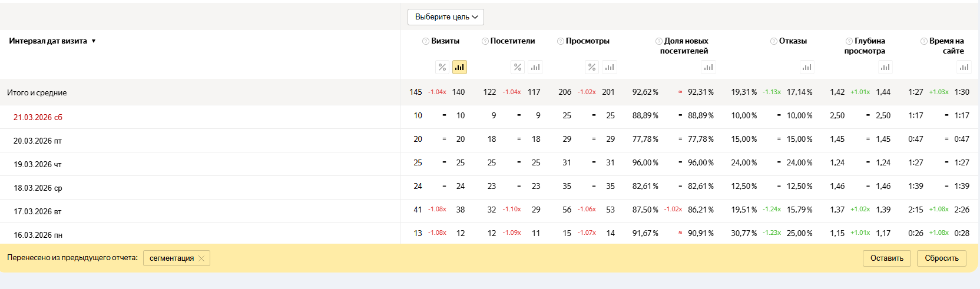Sort table by Посетители column header
The height and width of the screenshot is (289, 980).
coord(512,41)
